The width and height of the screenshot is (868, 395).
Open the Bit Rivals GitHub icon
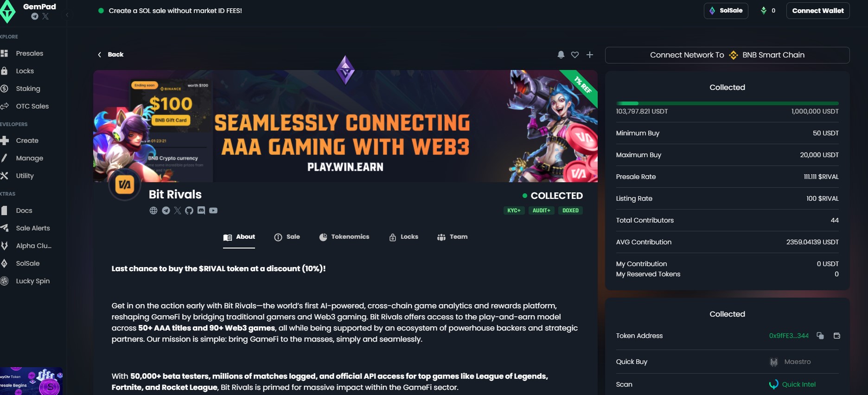189,210
